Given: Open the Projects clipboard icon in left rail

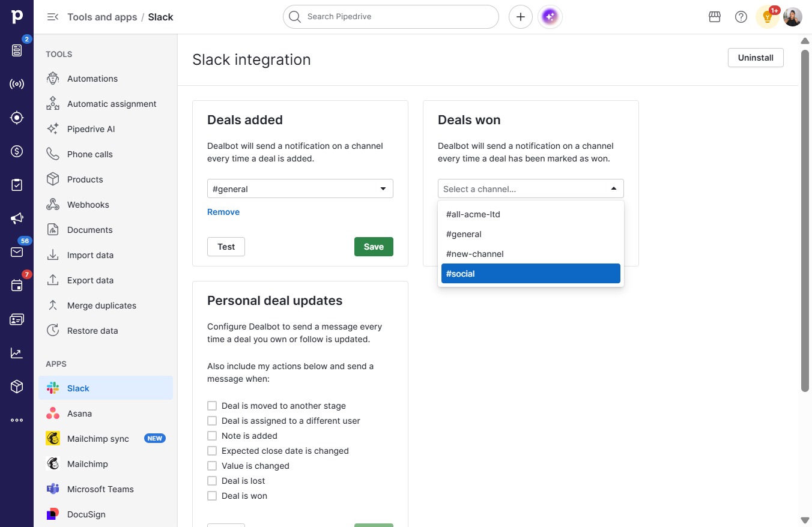Looking at the screenshot, I should pyautogui.click(x=17, y=185).
